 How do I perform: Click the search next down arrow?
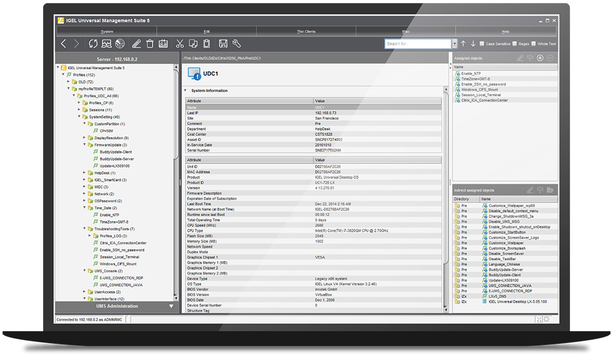[473, 44]
